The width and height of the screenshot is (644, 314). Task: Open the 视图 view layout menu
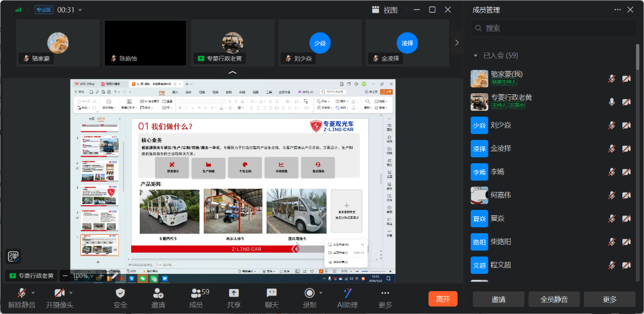pyautogui.click(x=385, y=10)
